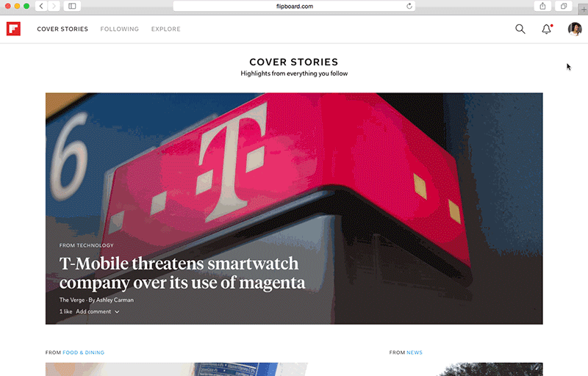Screen dimensions: 588x376
Task: Expand the chevron next to Add comment
Action: coord(117,311)
